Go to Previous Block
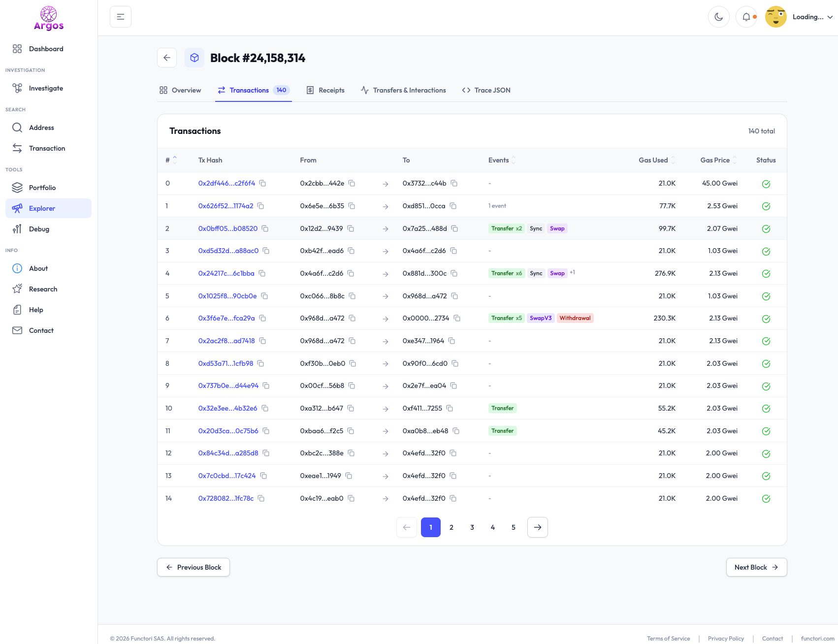The width and height of the screenshot is (838, 644). tap(193, 567)
